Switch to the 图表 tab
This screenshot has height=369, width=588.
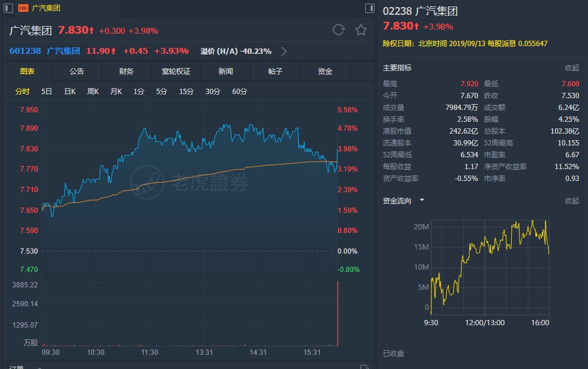27,72
